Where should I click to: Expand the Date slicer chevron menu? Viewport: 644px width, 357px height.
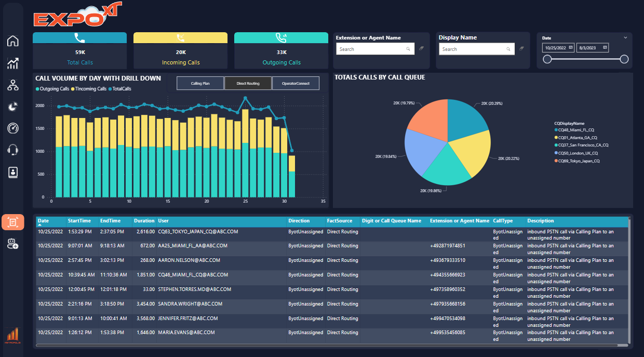point(625,37)
